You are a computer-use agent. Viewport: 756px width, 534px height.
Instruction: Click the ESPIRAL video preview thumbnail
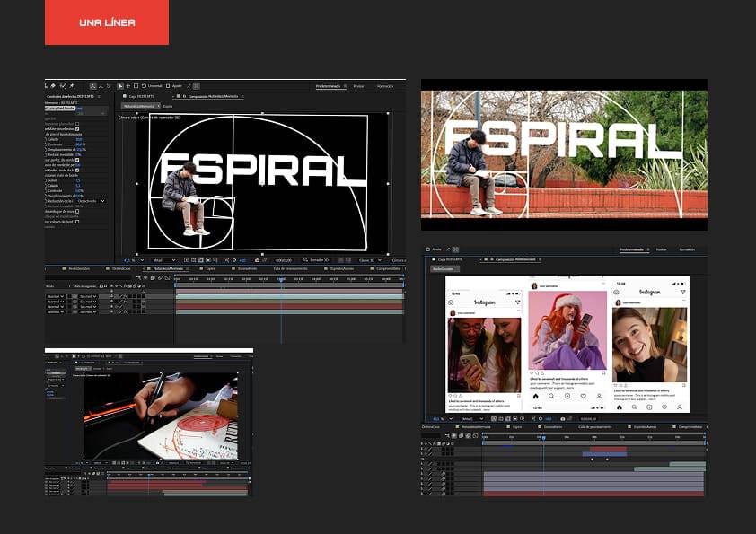click(564, 154)
